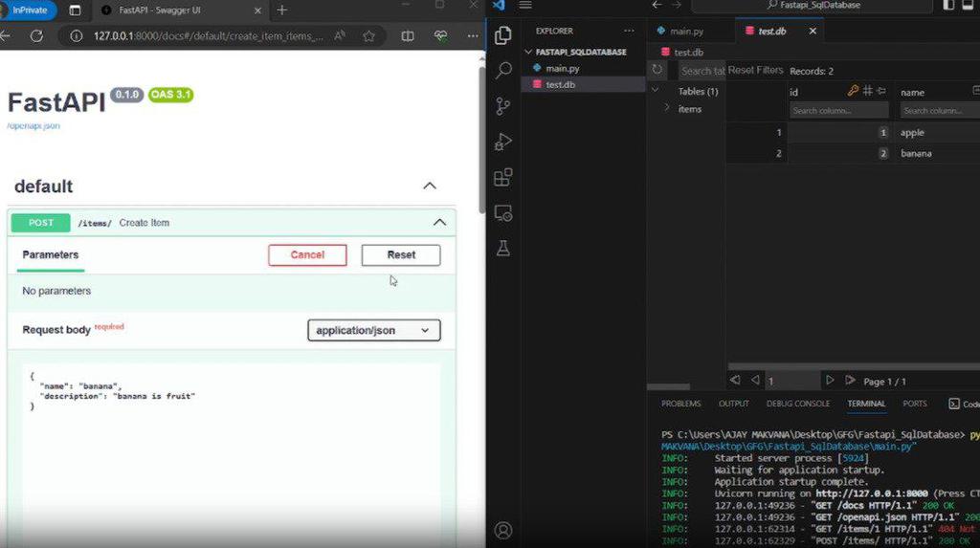Image resolution: width=980 pixels, height=548 pixels.
Task: Open the Extensions view icon
Action: pyautogui.click(x=503, y=178)
